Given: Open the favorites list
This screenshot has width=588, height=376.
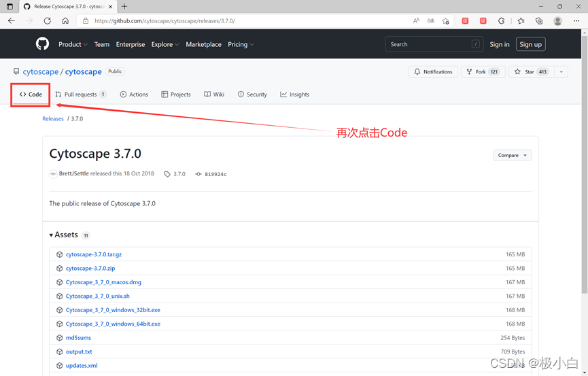Looking at the screenshot, I should [x=521, y=21].
